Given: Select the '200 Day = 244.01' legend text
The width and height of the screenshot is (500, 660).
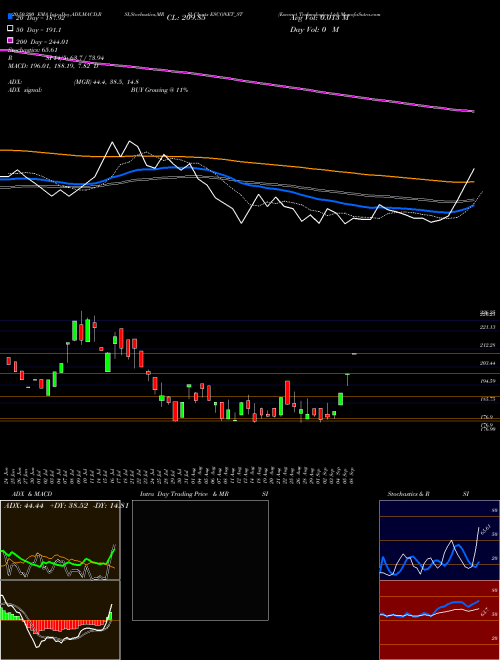Looking at the screenshot, I should 42,42.
